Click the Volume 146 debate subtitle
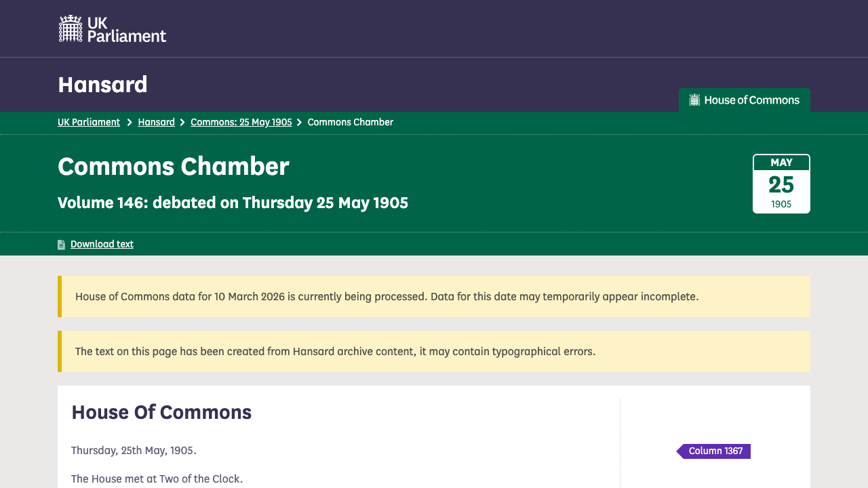The height and width of the screenshot is (488, 868). click(x=233, y=203)
